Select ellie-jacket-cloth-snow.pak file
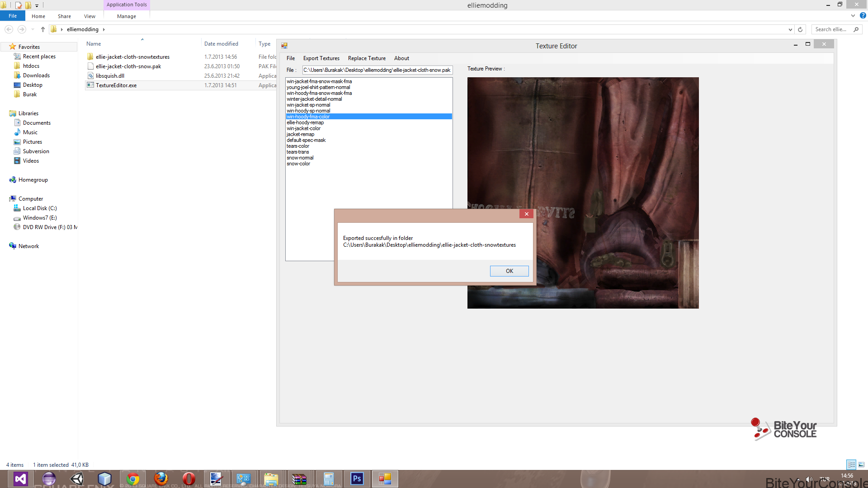Viewport: 868px width, 488px height. tap(128, 66)
